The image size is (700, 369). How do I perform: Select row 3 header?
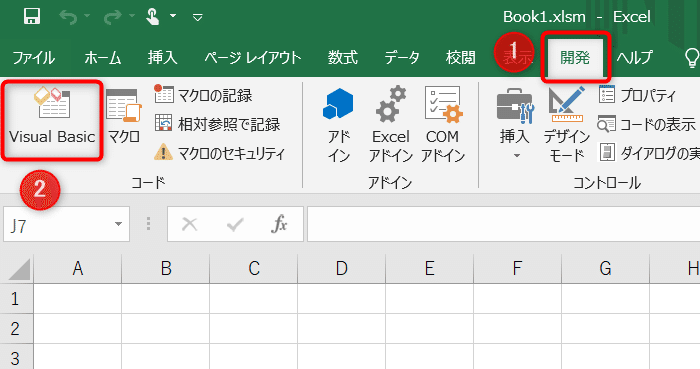point(16,357)
